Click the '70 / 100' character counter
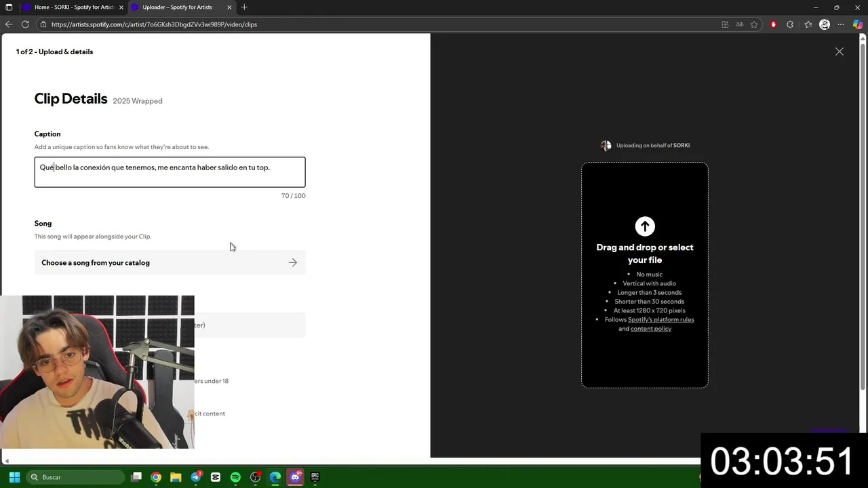Viewport: 868px width, 488px height. point(293,196)
